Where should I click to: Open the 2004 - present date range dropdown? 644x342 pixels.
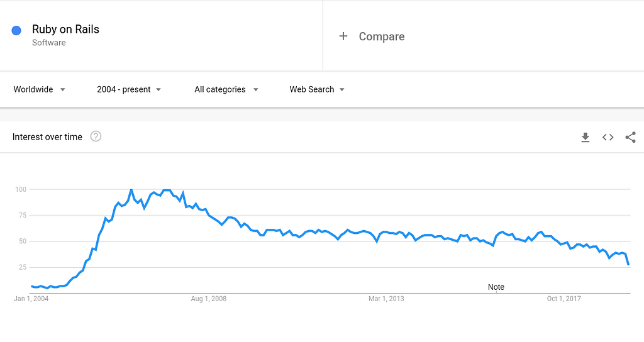tap(129, 89)
